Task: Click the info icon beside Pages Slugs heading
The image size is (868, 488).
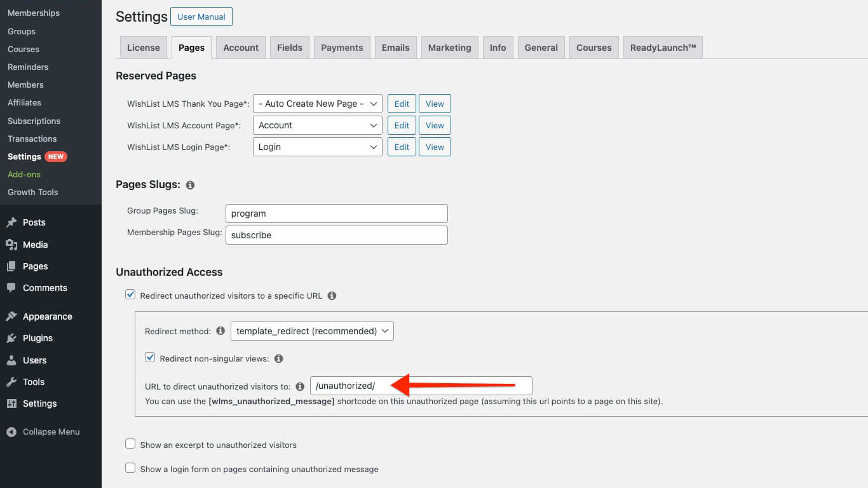Action: pyautogui.click(x=190, y=185)
